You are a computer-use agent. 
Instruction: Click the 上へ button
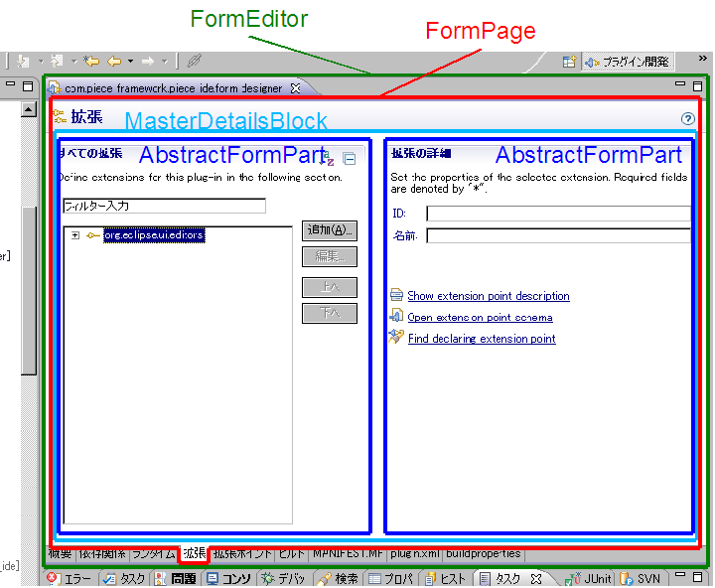(330, 287)
